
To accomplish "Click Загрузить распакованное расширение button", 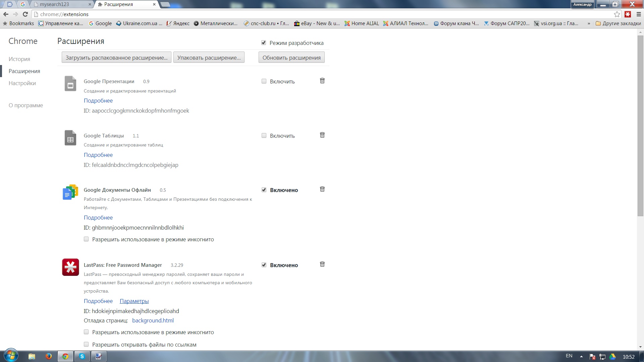I will tap(116, 58).
